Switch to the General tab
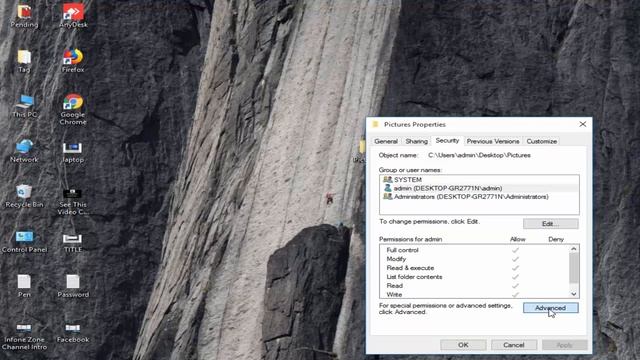 pos(386,141)
